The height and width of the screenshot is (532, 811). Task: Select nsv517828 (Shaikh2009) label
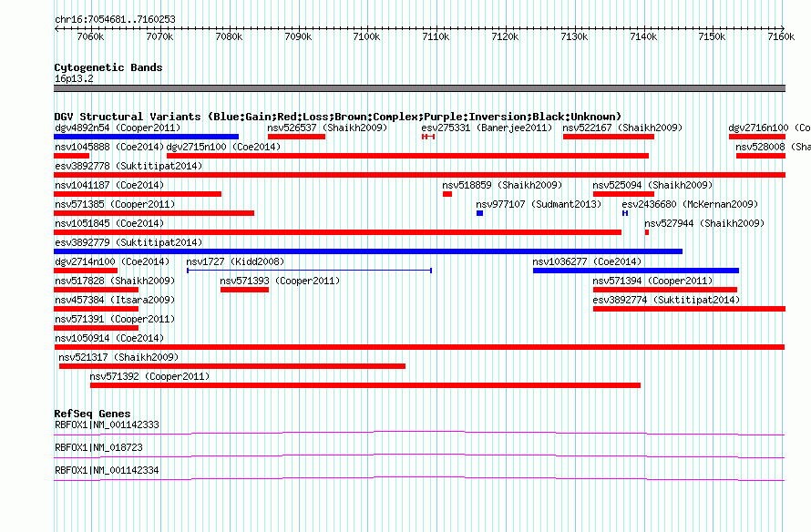coord(115,281)
